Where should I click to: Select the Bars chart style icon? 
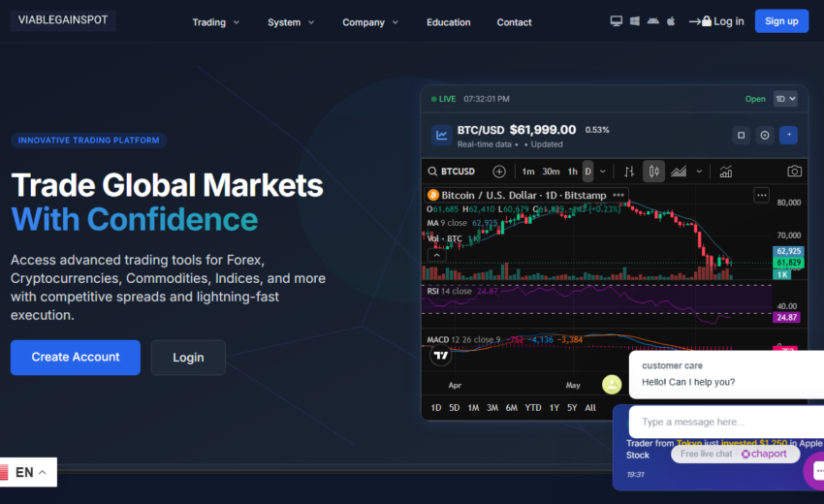(629, 172)
